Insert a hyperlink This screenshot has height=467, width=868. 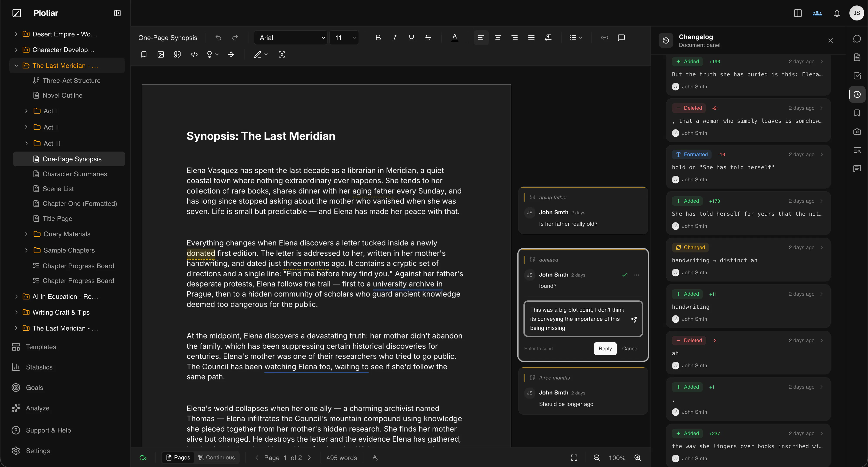point(605,38)
